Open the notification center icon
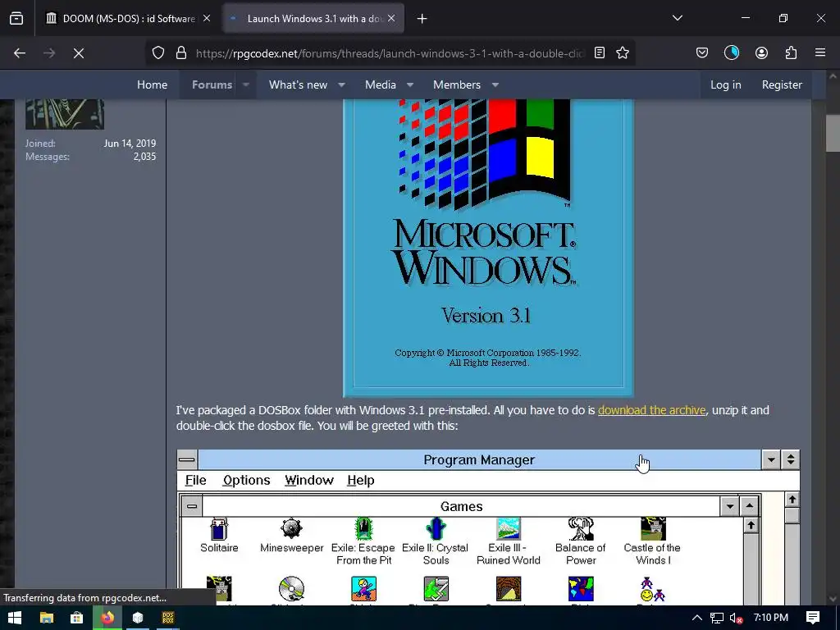Image resolution: width=840 pixels, height=630 pixels. coord(813,618)
